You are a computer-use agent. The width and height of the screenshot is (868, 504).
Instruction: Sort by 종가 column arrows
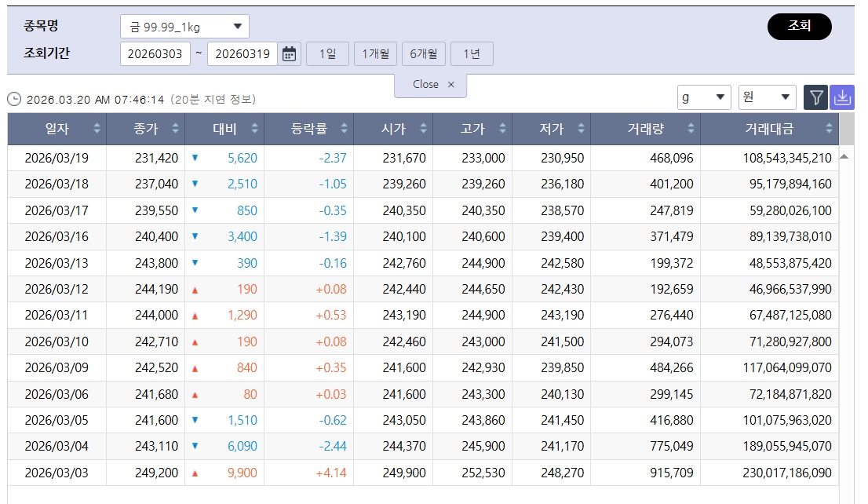coord(176,129)
